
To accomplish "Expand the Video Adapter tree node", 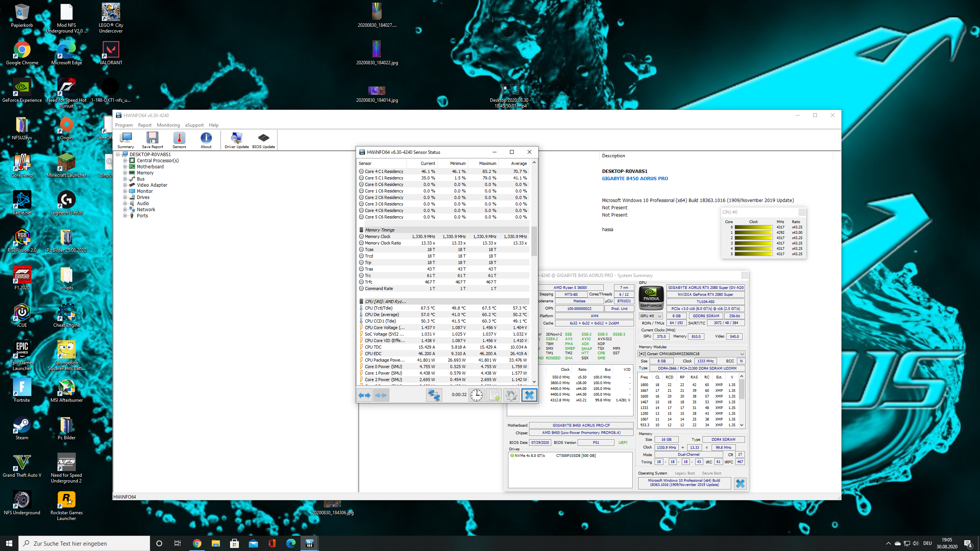I will click(125, 185).
